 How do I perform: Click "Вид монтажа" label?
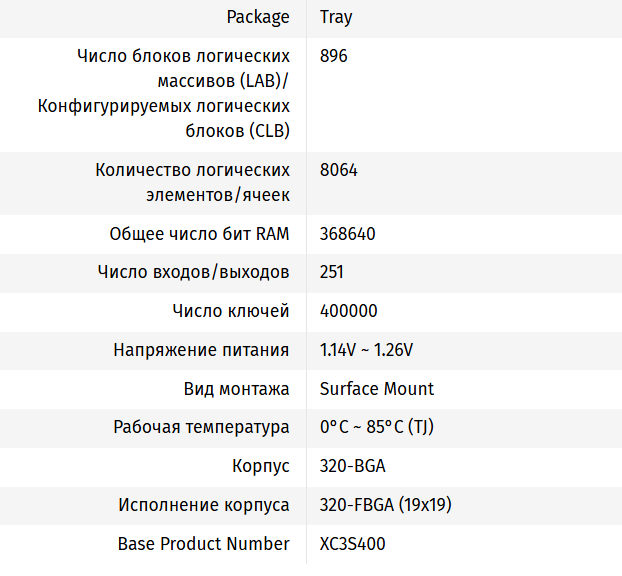tap(237, 389)
